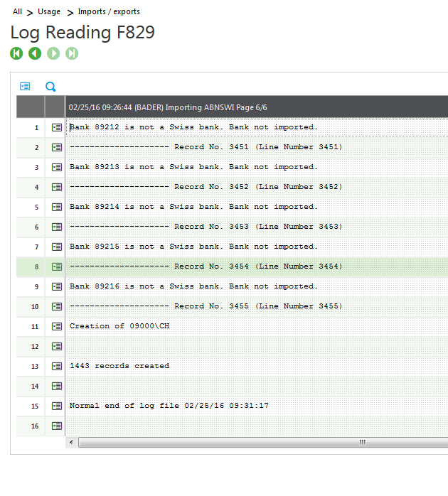Open row actions icon on line 1
This screenshot has width=448, height=496.
click(x=57, y=127)
